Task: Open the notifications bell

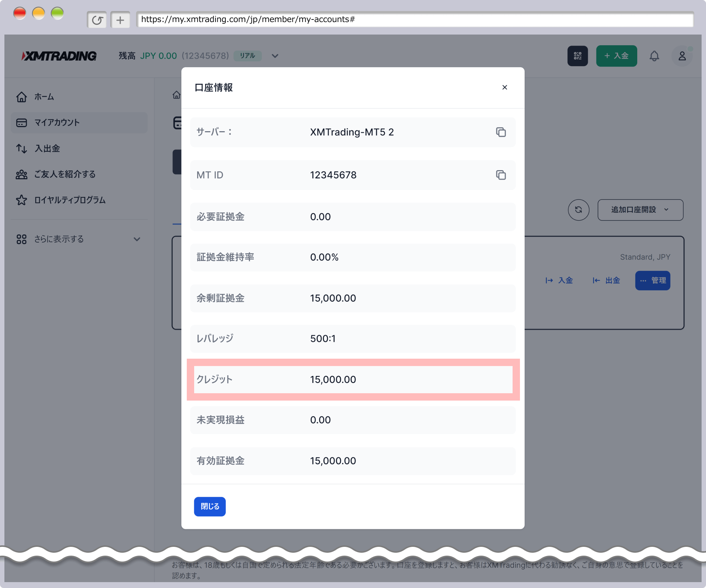Action: tap(654, 56)
